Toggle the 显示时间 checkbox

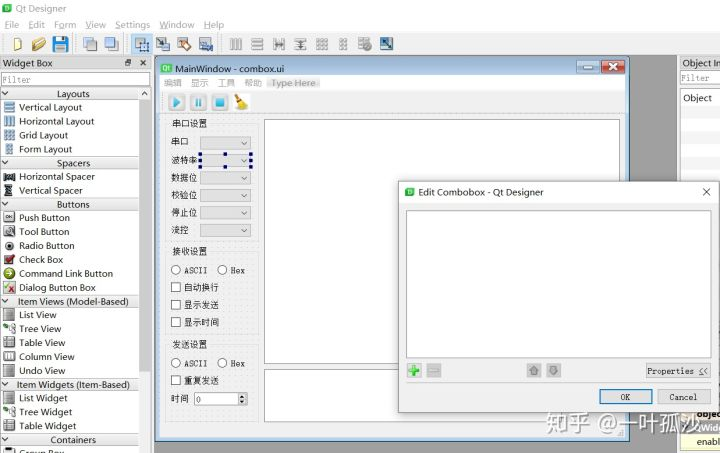point(195,322)
